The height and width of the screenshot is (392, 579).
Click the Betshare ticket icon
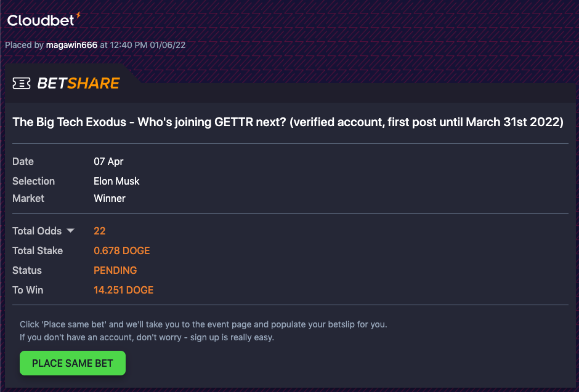(22, 83)
